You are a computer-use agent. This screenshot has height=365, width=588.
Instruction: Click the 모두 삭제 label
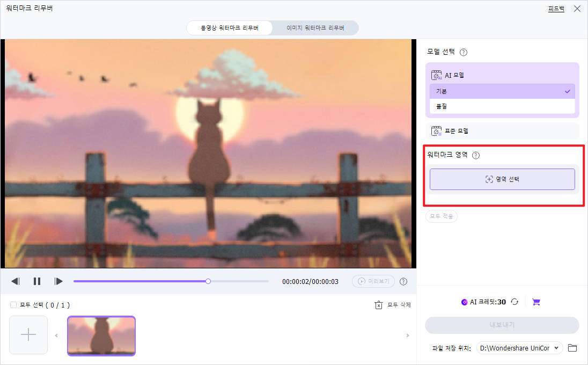(x=399, y=305)
